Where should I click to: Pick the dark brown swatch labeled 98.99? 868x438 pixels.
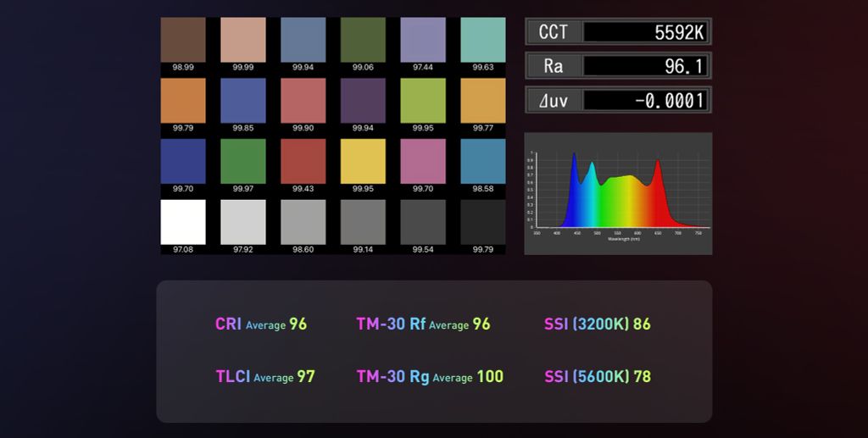pos(183,39)
